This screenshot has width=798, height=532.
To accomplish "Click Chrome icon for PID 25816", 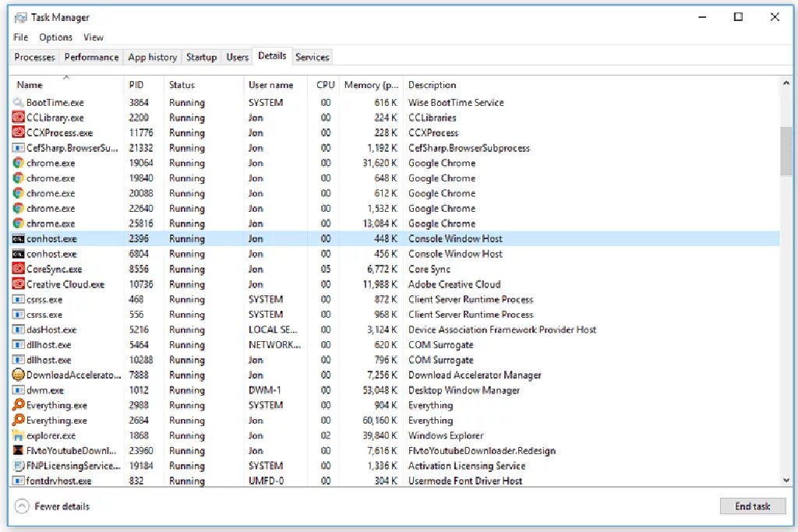I will tap(19, 224).
